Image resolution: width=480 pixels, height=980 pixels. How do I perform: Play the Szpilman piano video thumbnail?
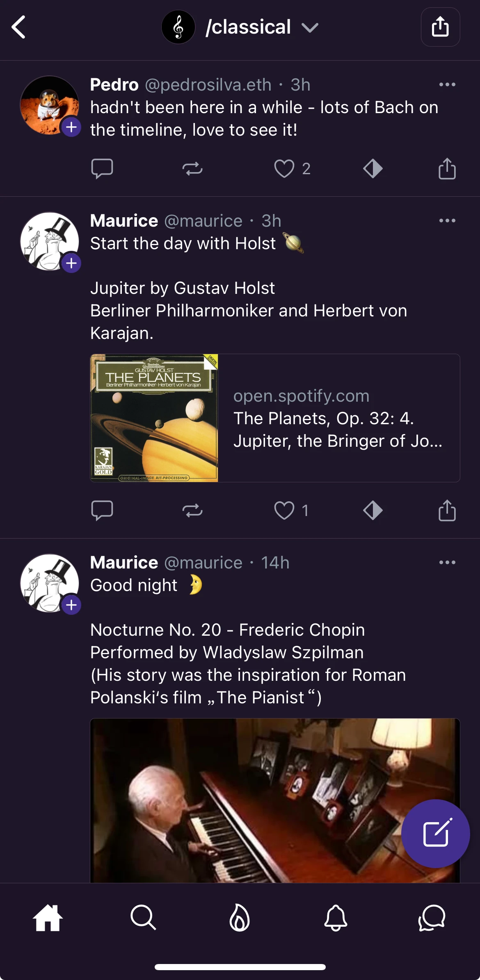tap(246, 799)
